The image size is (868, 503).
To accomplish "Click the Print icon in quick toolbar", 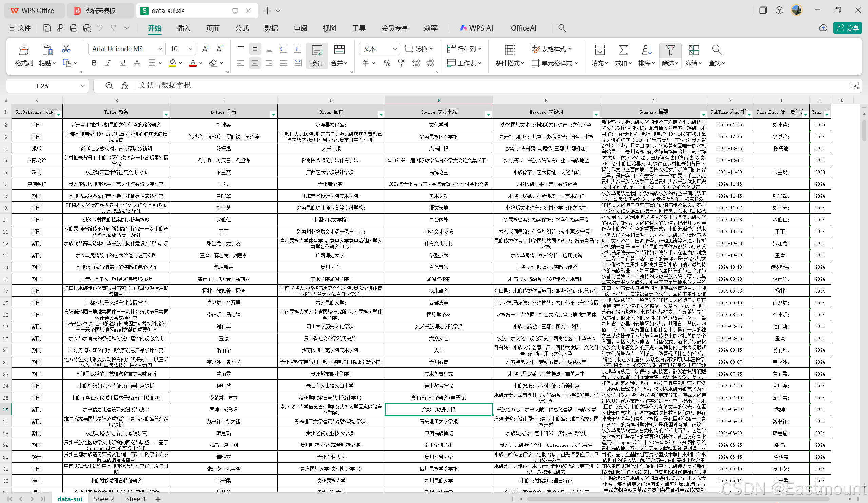I will 73,28.
